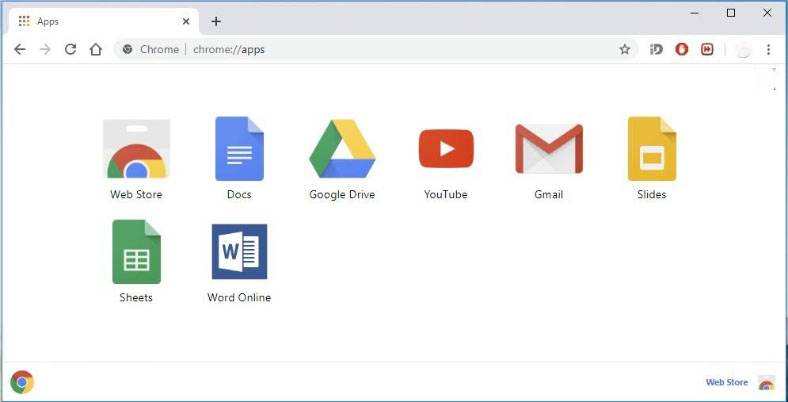Launch the Slides app

pos(652,149)
